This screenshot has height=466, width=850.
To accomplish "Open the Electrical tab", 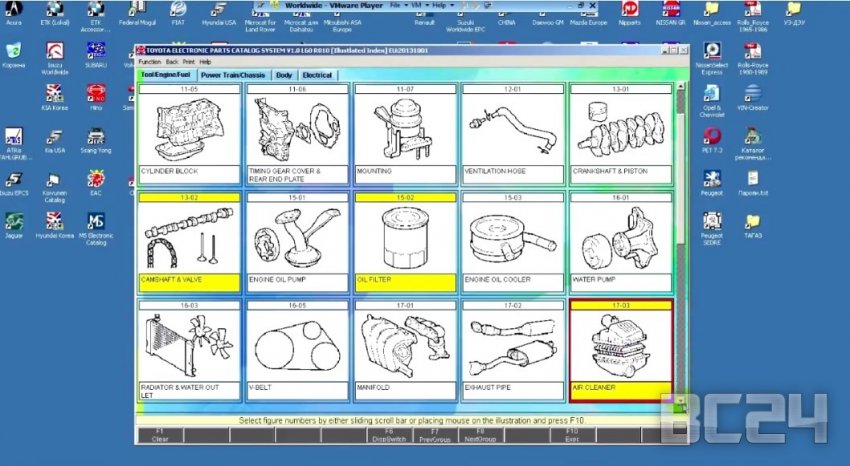I will coord(318,75).
